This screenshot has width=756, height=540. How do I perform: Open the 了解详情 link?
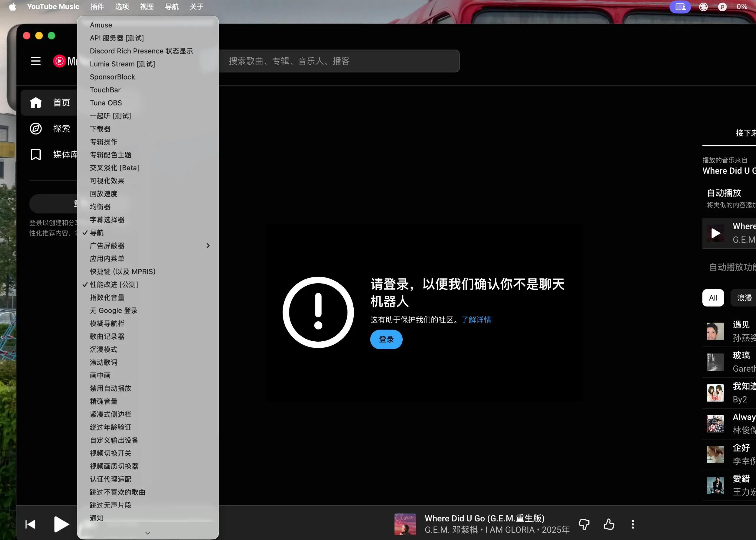(476, 320)
